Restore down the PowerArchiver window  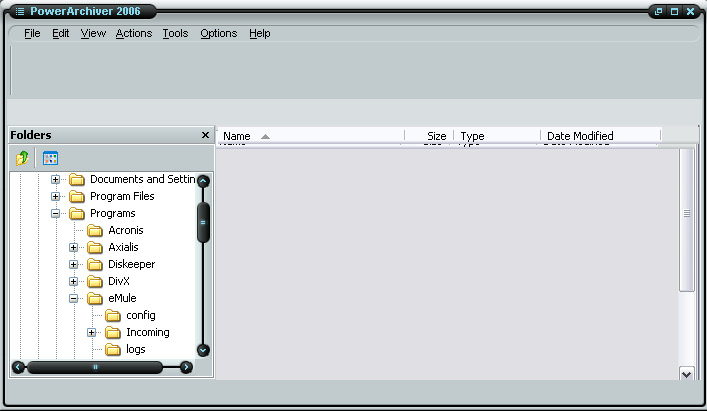click(658, 12)
